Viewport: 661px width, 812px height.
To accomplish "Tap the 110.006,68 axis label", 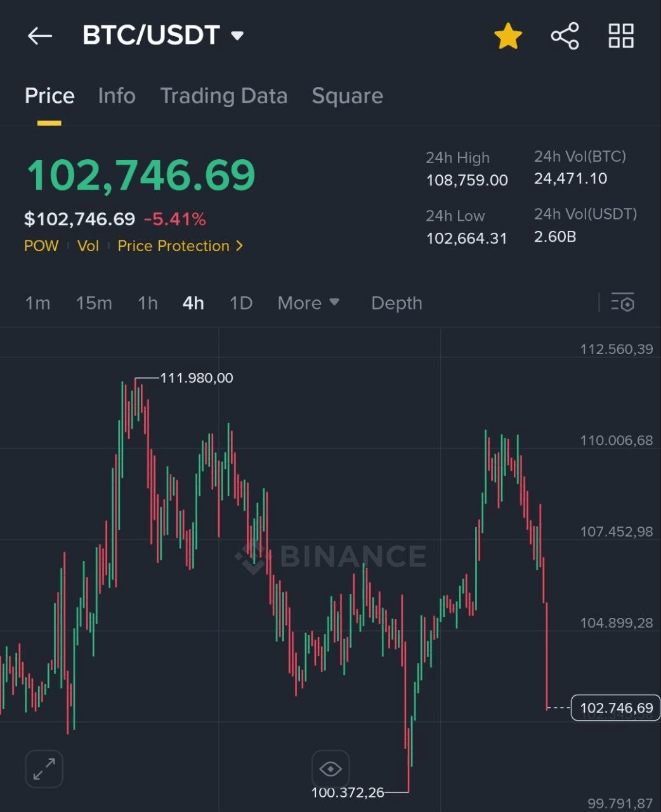I will point(617,440).
